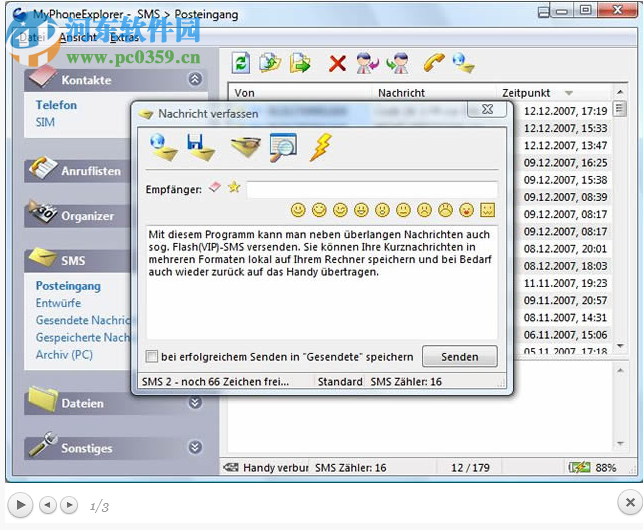643x530 pixels.
Task: Sort by the Nachricht column header
Action: click(434, 93)
